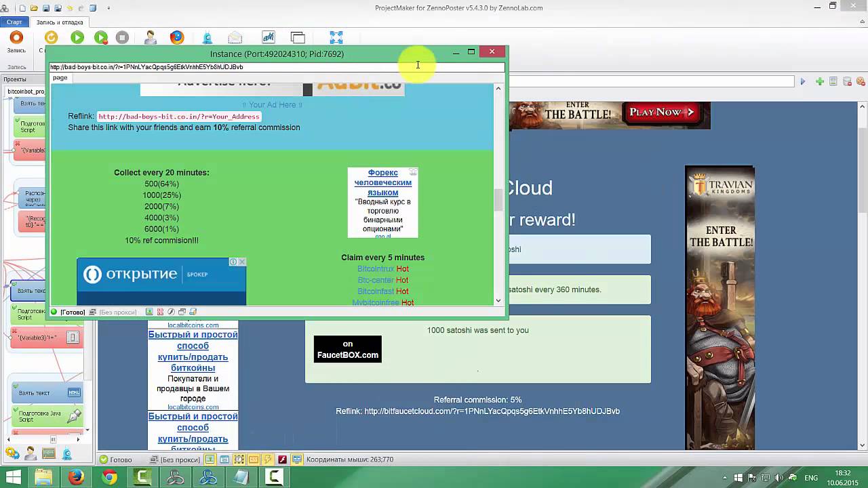Click the Travian Kingdoms side banner ad
The image size is (868, 488).
coord(719,308)
